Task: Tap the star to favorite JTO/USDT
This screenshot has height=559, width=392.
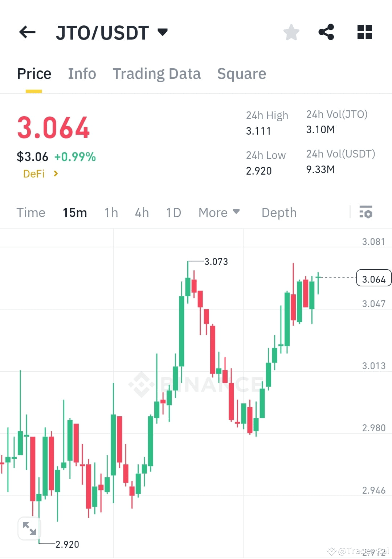Action: click(291, 32)
